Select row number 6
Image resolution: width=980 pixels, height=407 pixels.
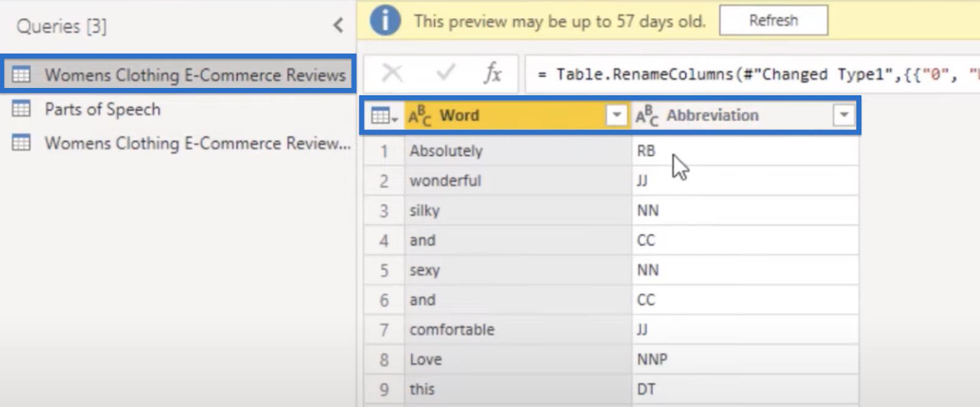pos(384,300)
